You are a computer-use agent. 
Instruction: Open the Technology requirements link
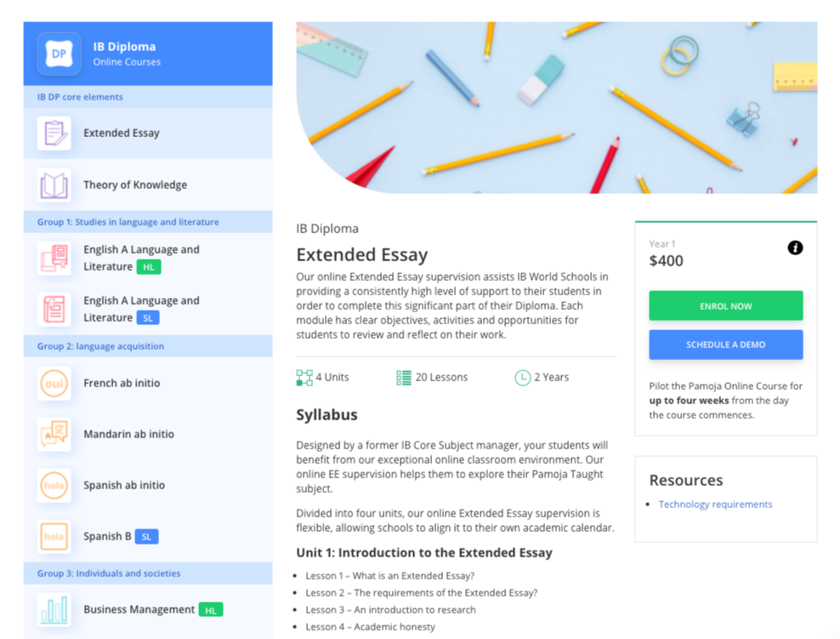715,505
